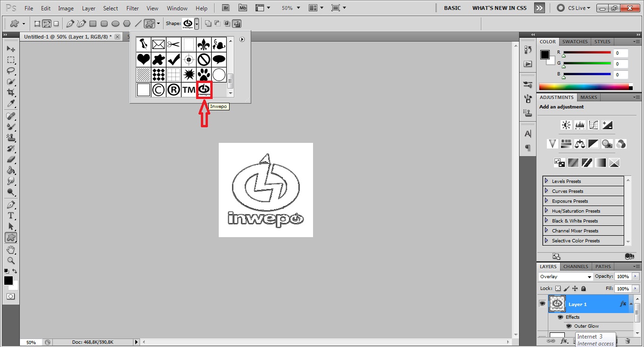Open the Shape picker dropdown arrow
The height and width of the screenshot is (347, 644).
click(197, 24)
